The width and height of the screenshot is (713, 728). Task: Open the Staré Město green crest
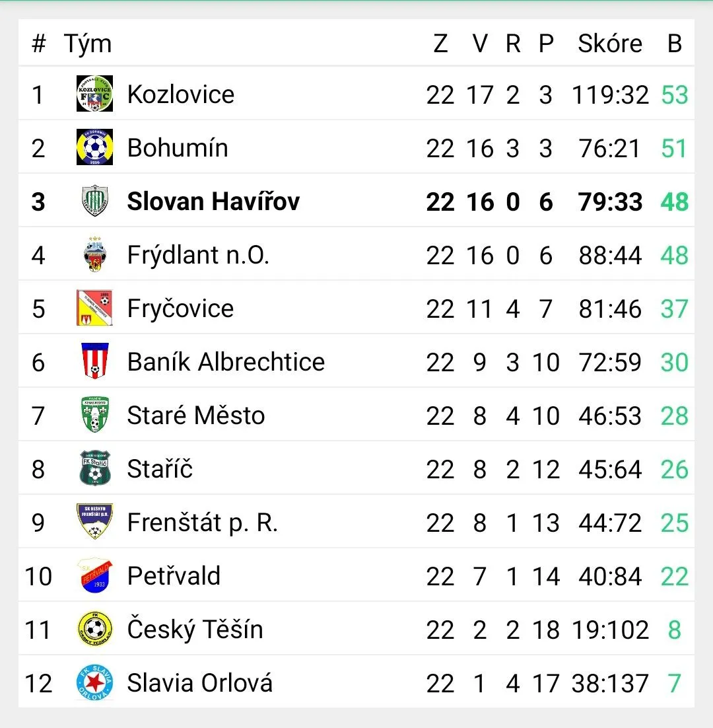(94, 415)
